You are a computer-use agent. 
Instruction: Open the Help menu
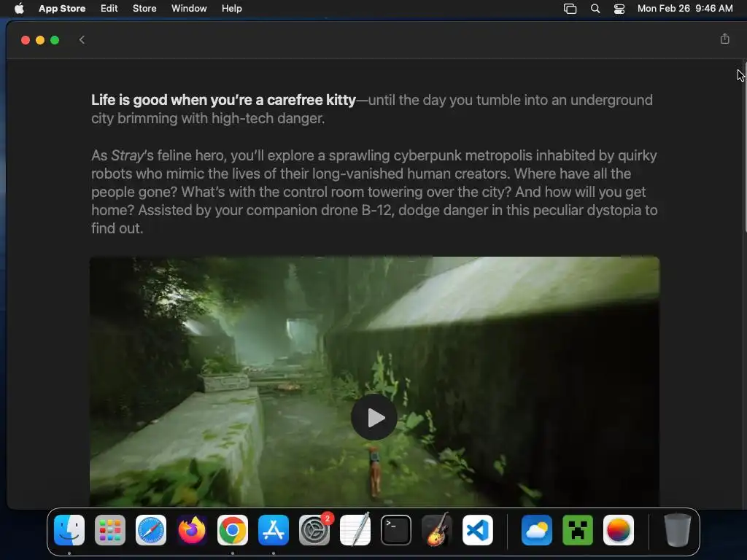pos(231,9)
